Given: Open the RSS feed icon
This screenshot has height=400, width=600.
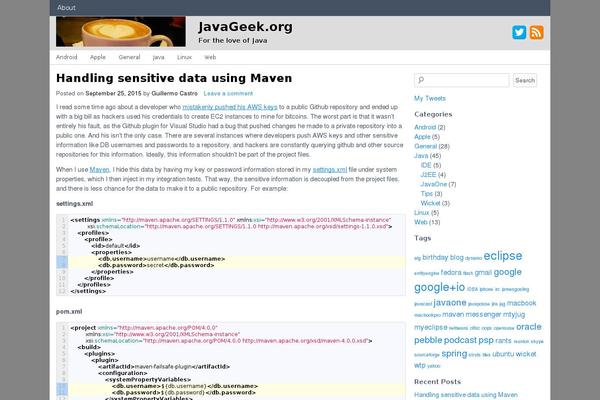Looking at the screenshot, I should coord(536,33).
